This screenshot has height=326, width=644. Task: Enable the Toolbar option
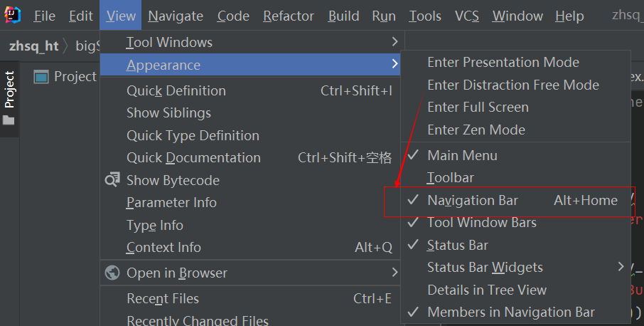(x=450, y=177)
